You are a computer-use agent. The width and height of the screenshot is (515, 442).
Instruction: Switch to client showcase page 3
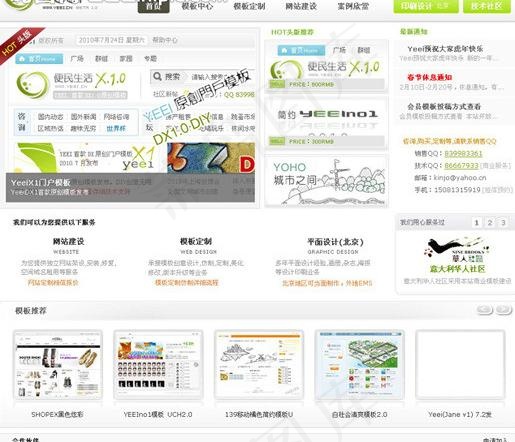click(503, 223)
